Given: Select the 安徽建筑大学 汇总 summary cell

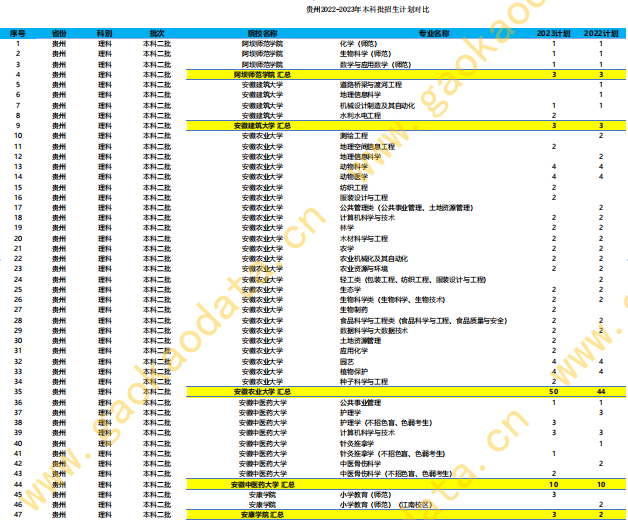Looking at the screenshot, I should click(263, 126).
